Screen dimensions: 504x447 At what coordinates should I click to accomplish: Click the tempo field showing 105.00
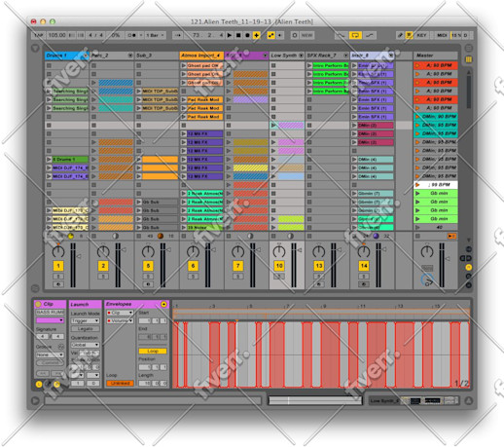(56, 35)
